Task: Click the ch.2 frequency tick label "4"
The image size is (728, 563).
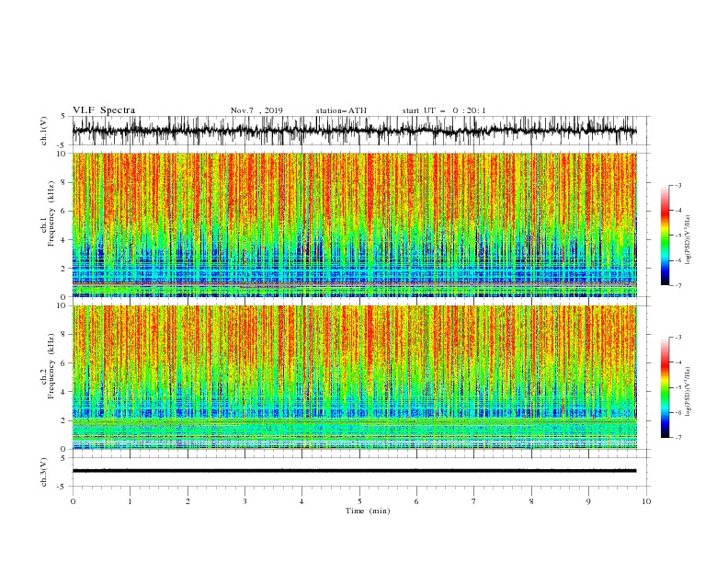Action: tap(63, 392)
